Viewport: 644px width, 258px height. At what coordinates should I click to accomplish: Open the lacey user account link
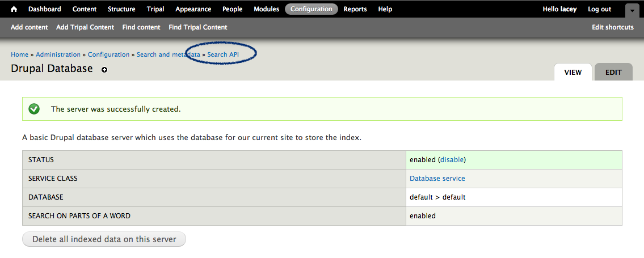point(568,9)
